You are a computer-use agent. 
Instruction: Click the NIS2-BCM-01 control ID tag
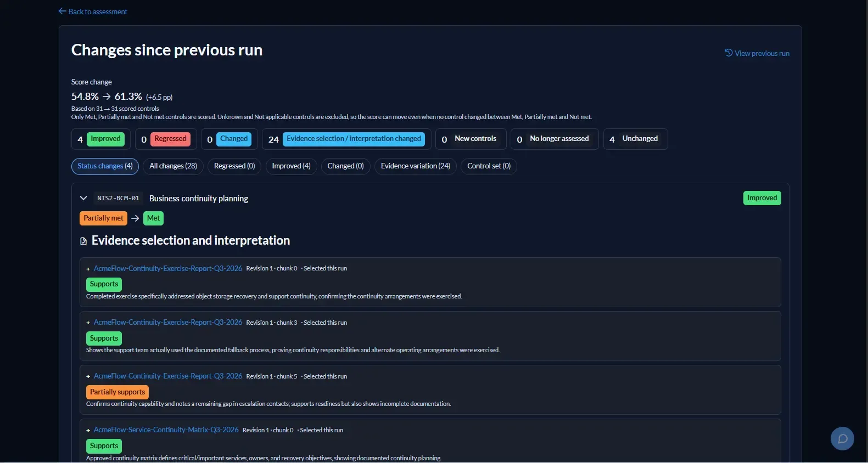click(x=118, y=198)
